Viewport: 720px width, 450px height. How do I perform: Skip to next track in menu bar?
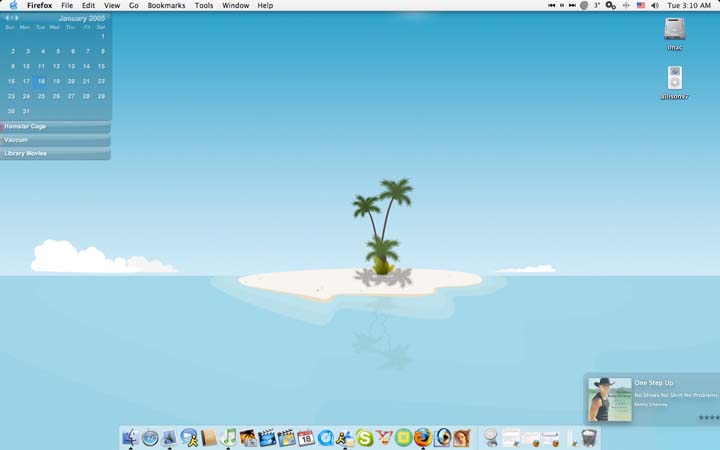coord(572,6)
